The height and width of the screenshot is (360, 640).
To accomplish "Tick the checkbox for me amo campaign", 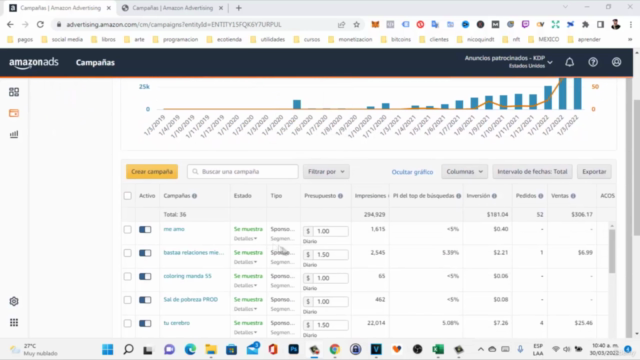I will click(x=128, y=229).
